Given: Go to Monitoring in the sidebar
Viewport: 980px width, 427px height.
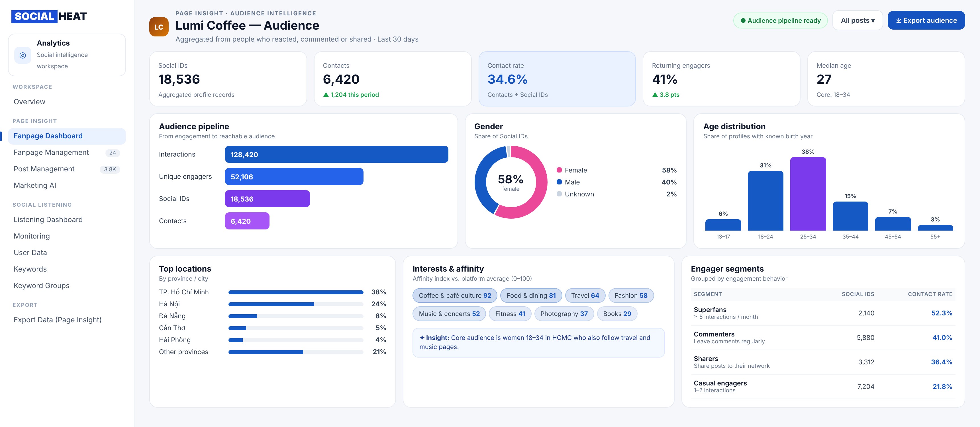Looking at the screenshot, I should tap(67, 236).
